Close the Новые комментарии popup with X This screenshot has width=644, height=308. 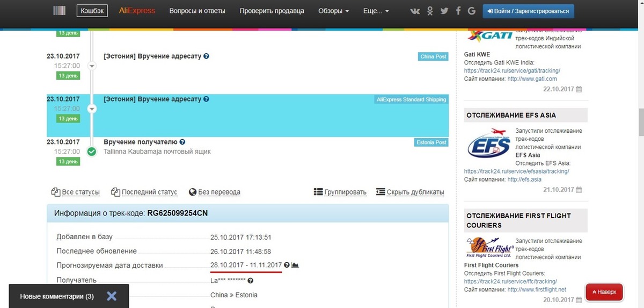coord(111,296)
